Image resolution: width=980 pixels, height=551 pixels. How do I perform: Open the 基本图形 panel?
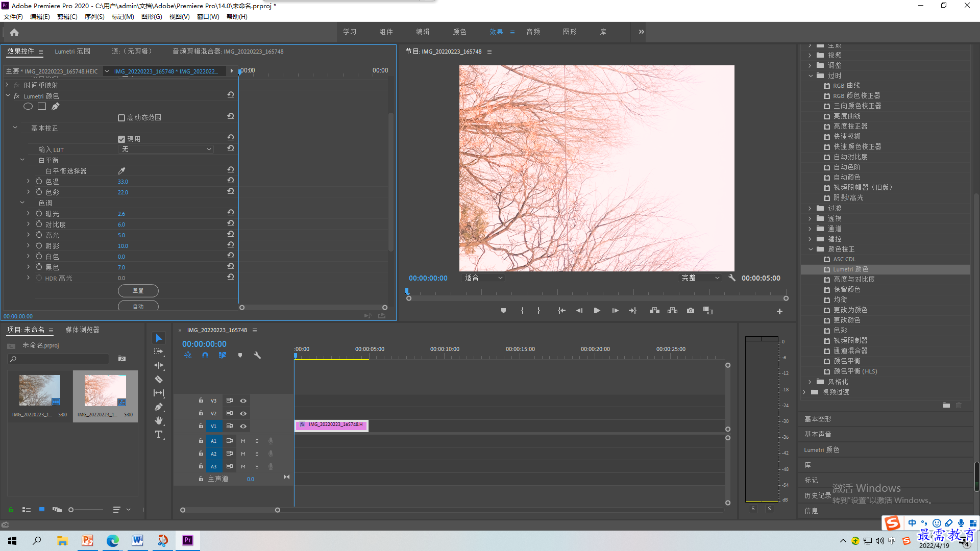click(x=818, y=419)
